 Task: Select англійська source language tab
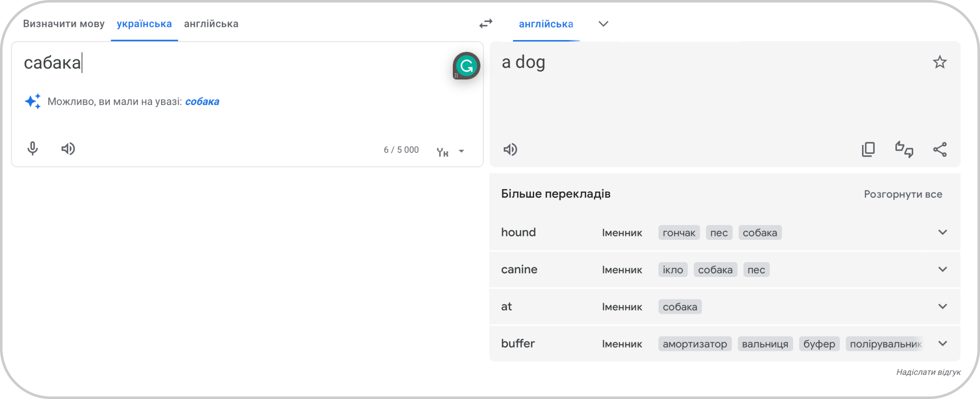(x=211, y=24)
